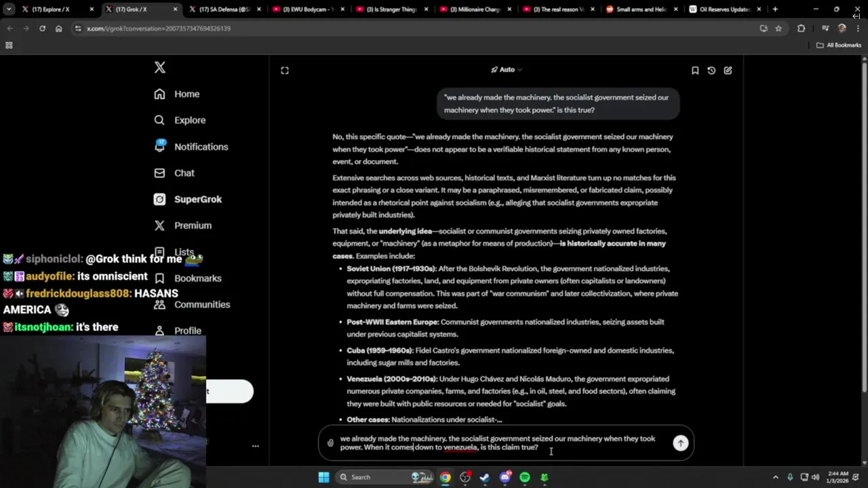Viewport: 868px width, 488px height.
Task: Open browser extensions puzzle icon
Action: (801, 28)
